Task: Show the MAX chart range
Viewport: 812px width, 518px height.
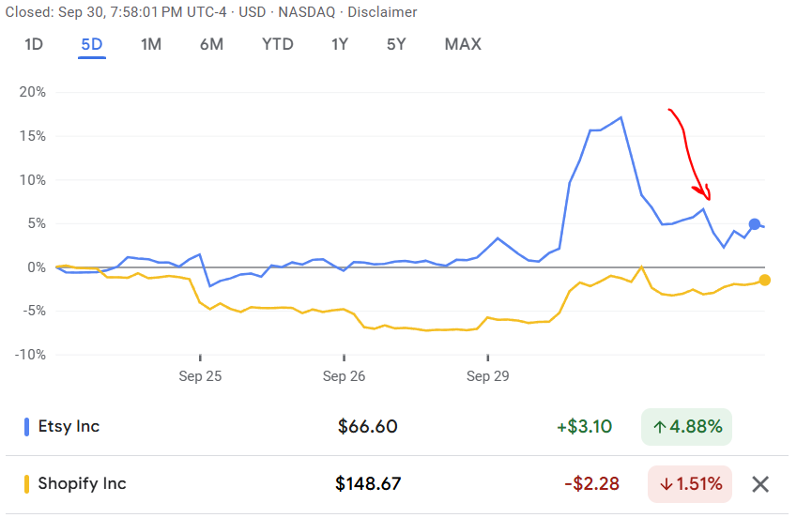Action: [463, 44]
